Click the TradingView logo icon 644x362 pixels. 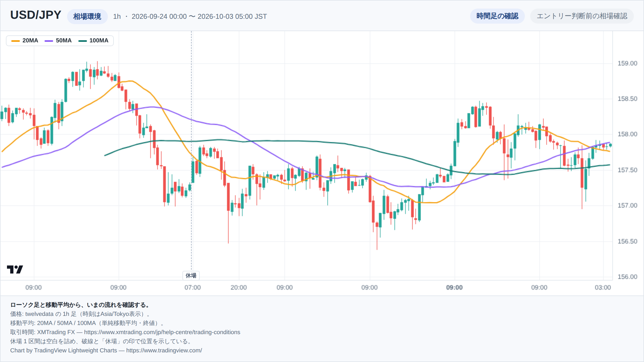click(15, 269)
